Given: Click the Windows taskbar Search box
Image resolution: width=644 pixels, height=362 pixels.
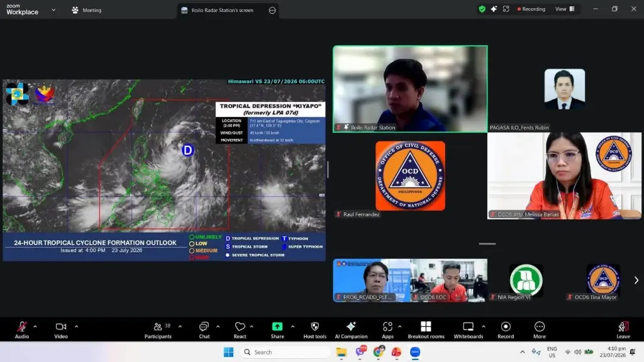Looking at the screenshot, I should [286, 352].
